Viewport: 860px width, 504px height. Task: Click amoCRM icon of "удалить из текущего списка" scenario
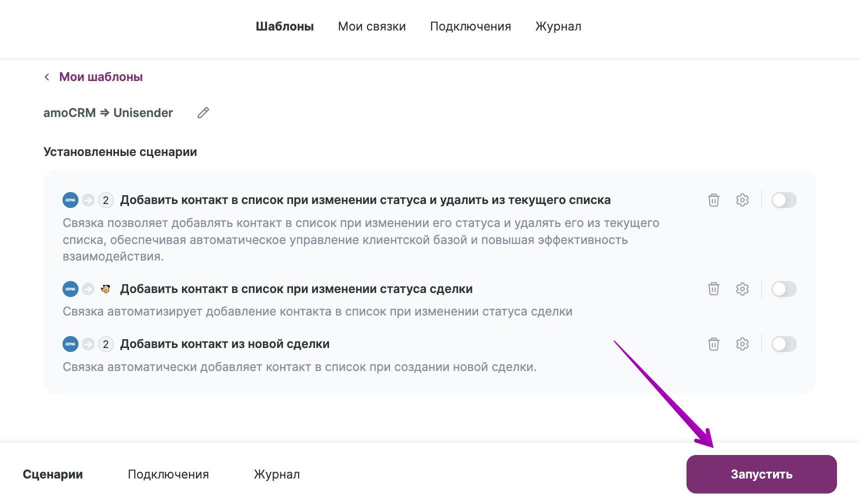coord(70,200)
